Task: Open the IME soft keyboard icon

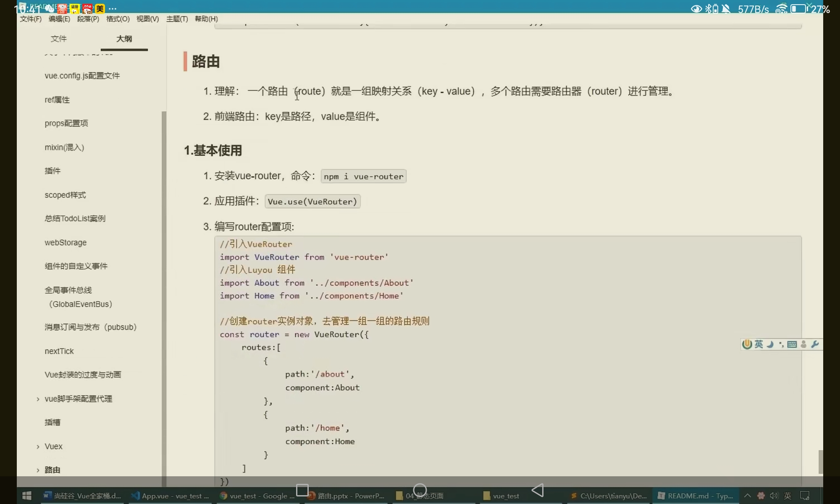Action: (x=792, y=344)
